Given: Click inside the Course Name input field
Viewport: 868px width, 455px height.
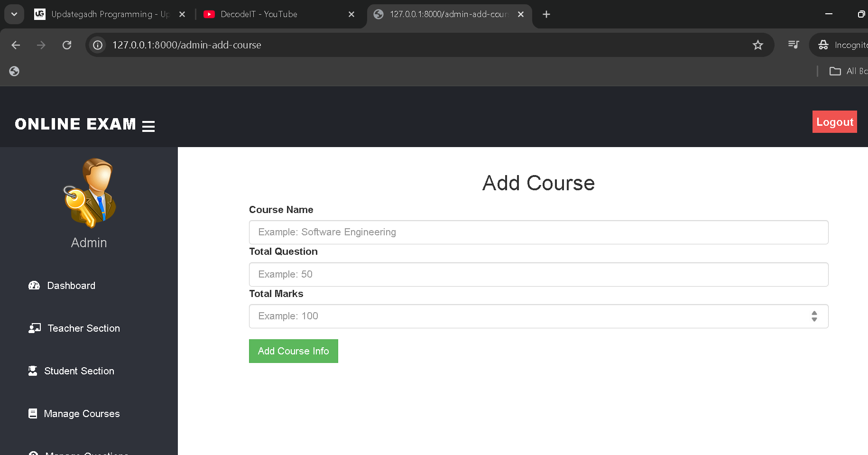Looking at the screenshot, I should [538, 232].
